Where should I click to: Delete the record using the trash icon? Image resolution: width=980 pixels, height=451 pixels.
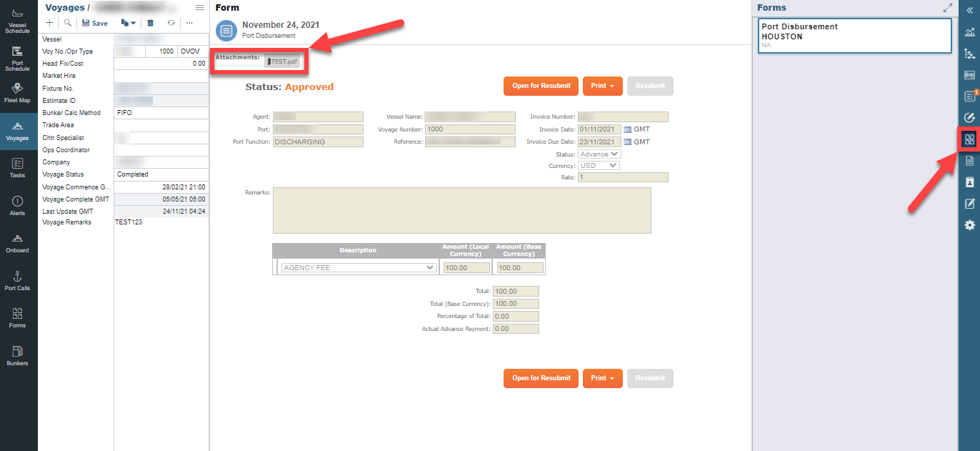tap(150, 23)
